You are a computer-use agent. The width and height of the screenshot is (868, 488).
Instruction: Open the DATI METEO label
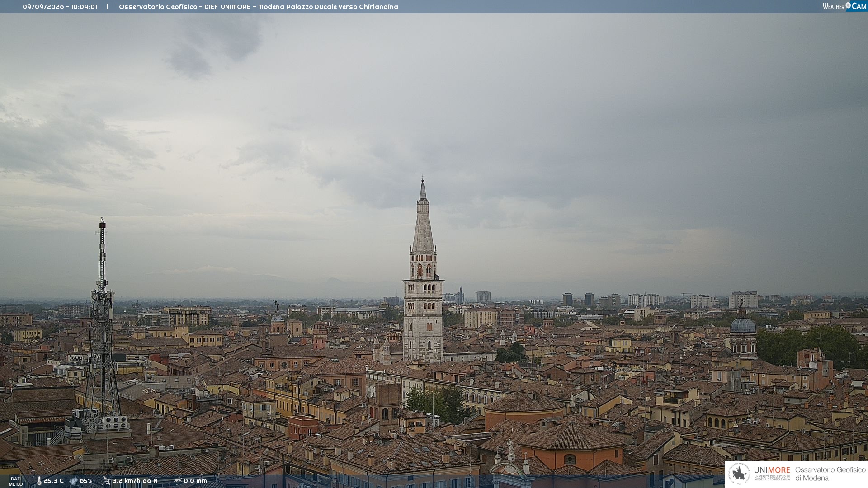[16, 482]
